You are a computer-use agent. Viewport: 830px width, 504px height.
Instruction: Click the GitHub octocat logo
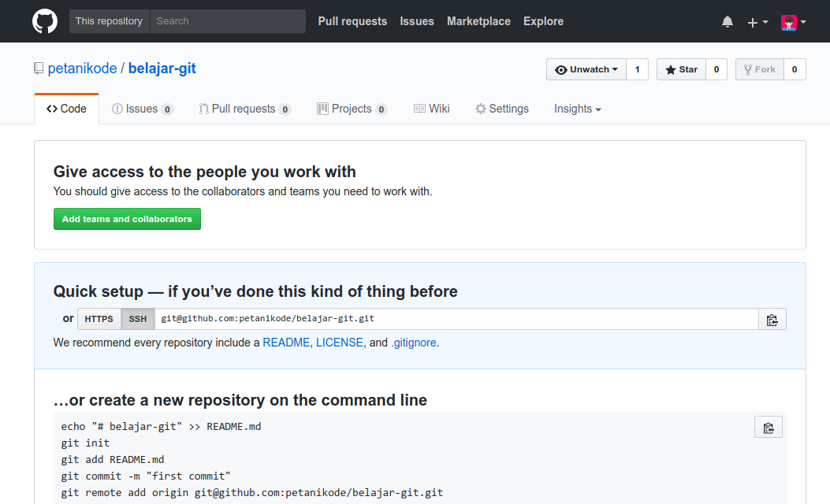click(x=44, y=21)
